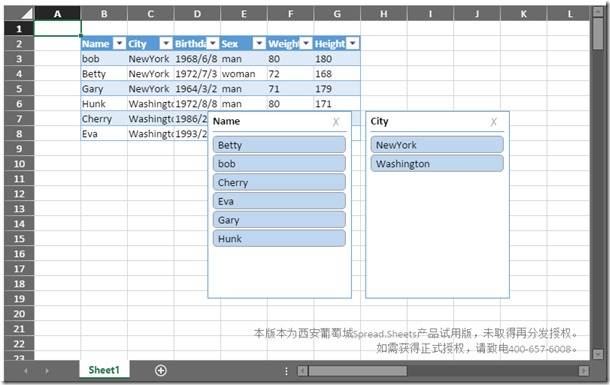
Task: Toggle NewYork in the City slicer
Action: [437, 145]
